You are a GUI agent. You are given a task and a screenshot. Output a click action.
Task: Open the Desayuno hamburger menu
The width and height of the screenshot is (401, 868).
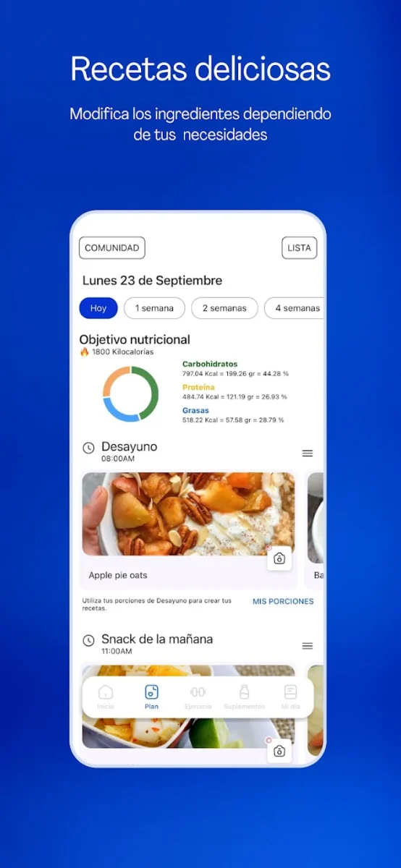(308, 454)
